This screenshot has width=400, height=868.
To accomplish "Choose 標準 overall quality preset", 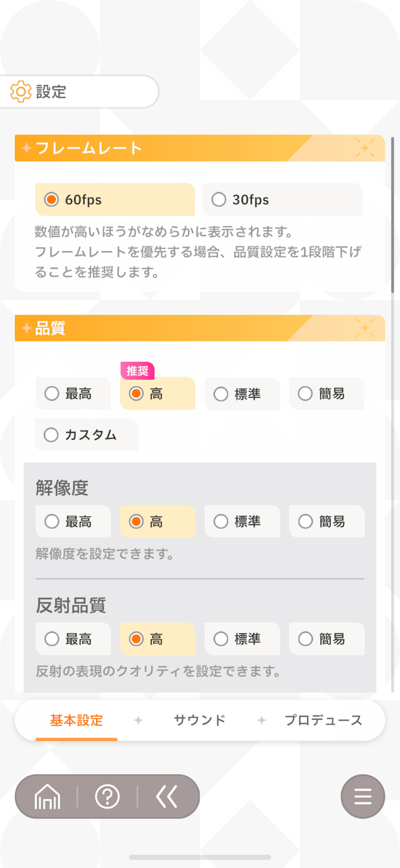I will 242,394.
